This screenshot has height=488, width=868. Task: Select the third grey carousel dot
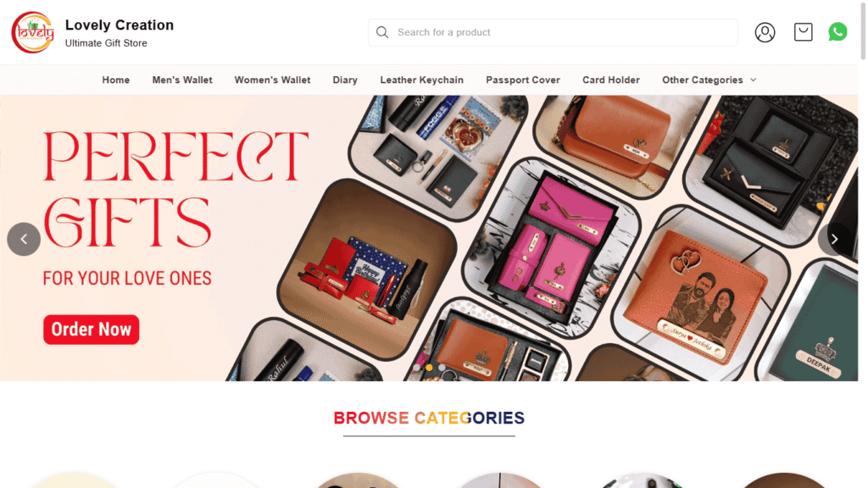[442, 368]
